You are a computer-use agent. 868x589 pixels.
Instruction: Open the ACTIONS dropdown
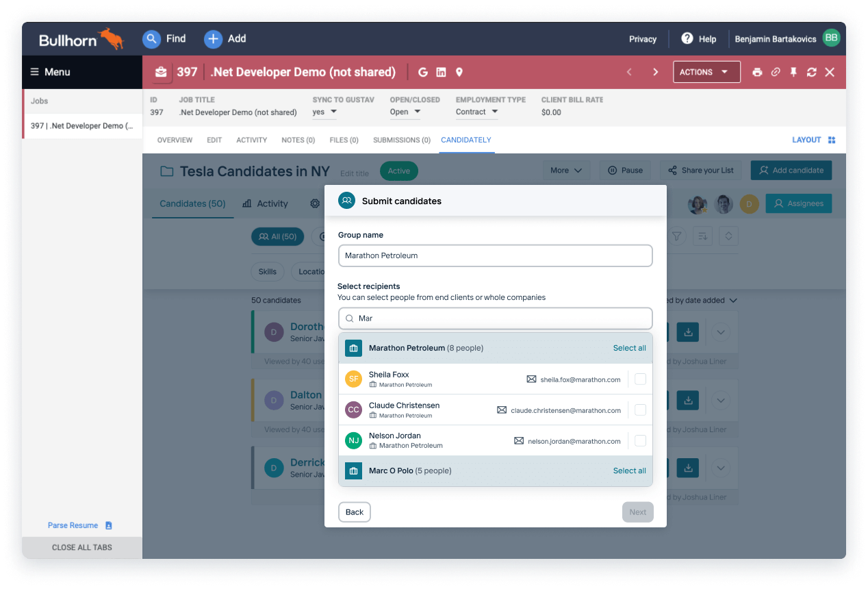click(706, 72)
